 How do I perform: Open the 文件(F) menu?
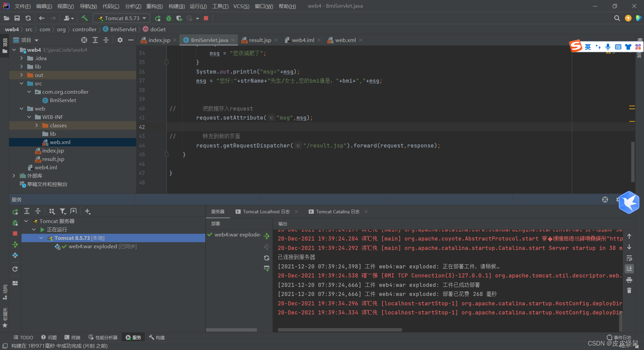22,6
